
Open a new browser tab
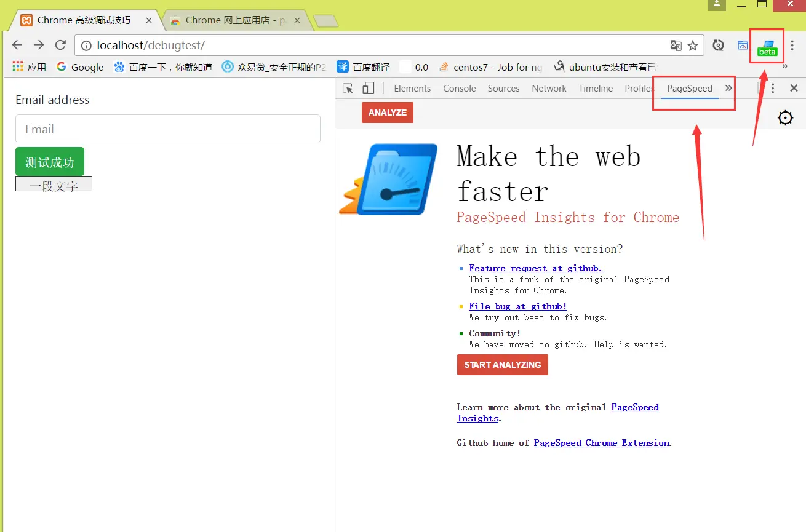(325, 22)
